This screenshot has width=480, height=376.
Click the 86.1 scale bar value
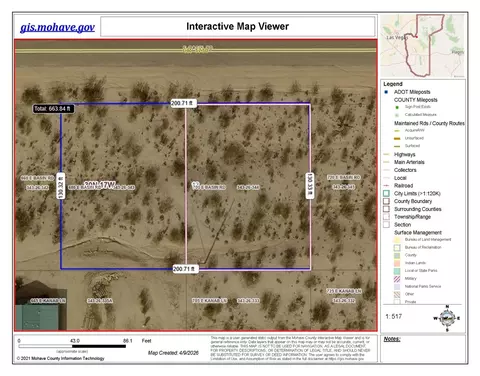pyautogui.click(x=128, y=341)
